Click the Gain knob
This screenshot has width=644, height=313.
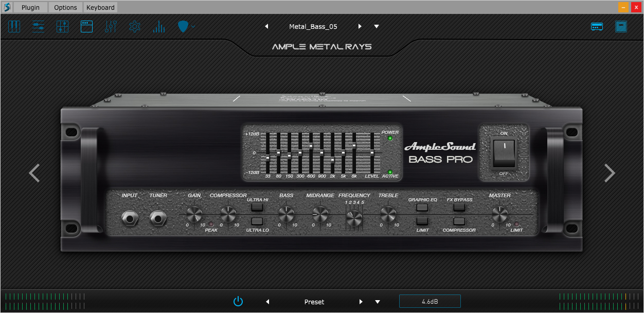(x=194, y=214)
